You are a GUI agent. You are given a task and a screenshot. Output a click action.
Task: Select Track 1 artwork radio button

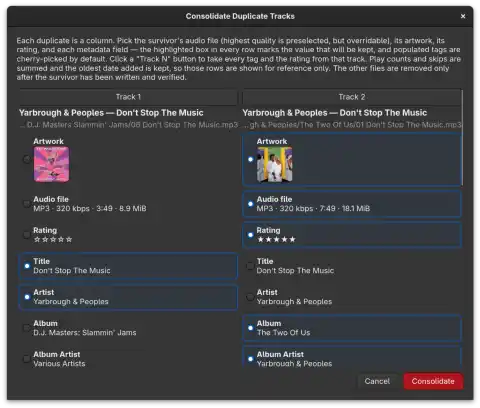click(27, 159)
